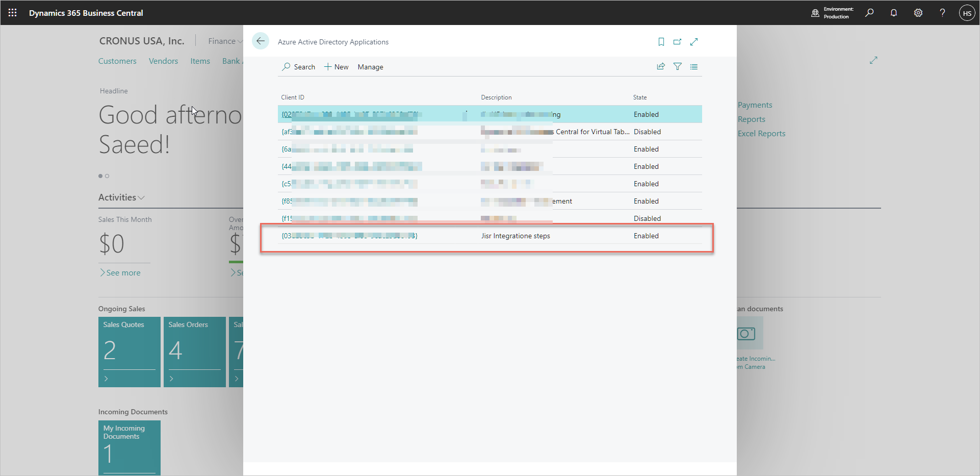
Task: Expand the dialog to full width
Action: tap(694, 42)
